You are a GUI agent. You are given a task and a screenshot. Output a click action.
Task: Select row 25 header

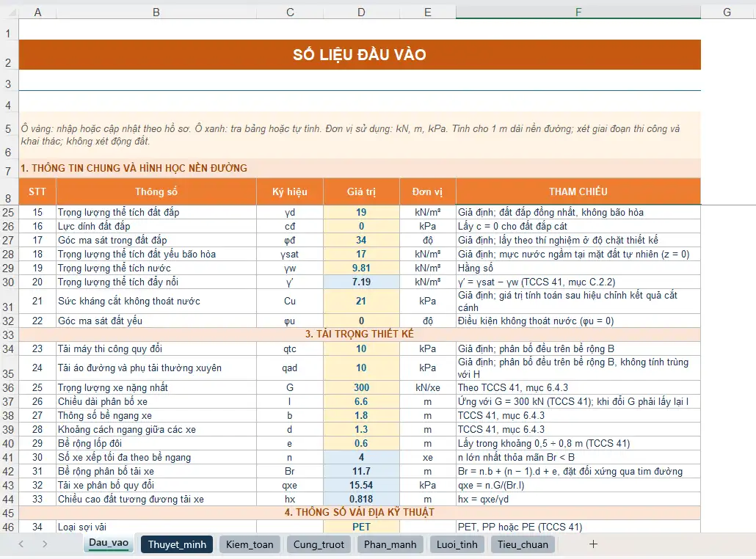pyautogui.click(x=9, y=213)
